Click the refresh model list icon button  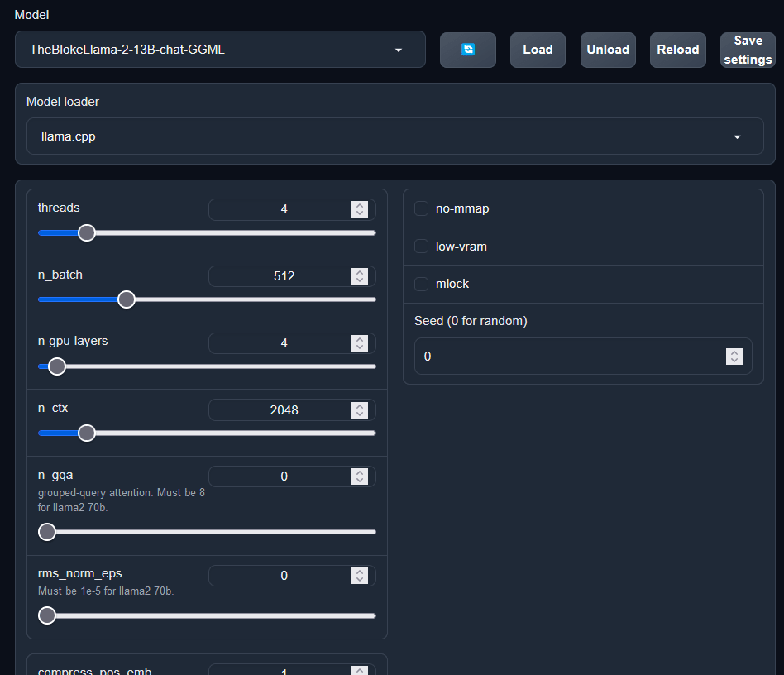pyautogui.click(x=467, y=50)
